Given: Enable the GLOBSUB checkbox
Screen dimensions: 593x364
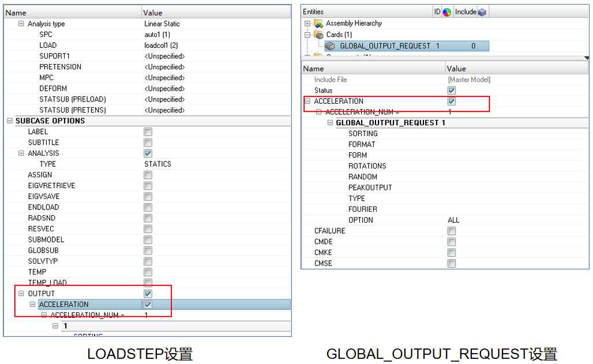Looking at the screenshot, I should coord(148,250).
